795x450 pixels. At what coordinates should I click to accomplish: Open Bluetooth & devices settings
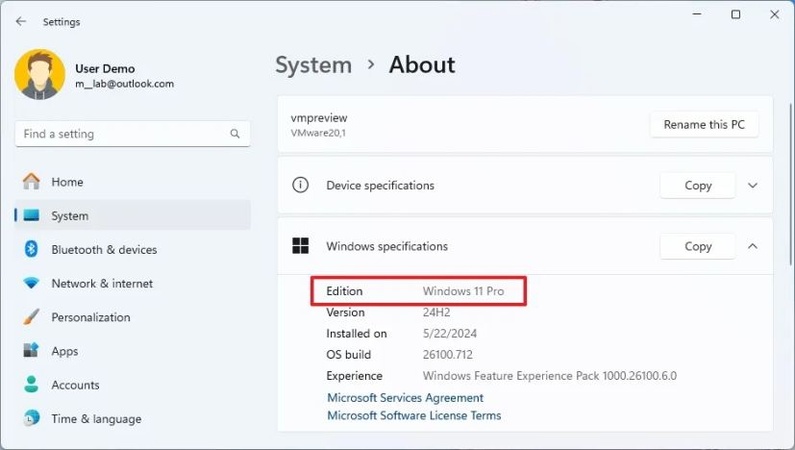click(132, 250)
